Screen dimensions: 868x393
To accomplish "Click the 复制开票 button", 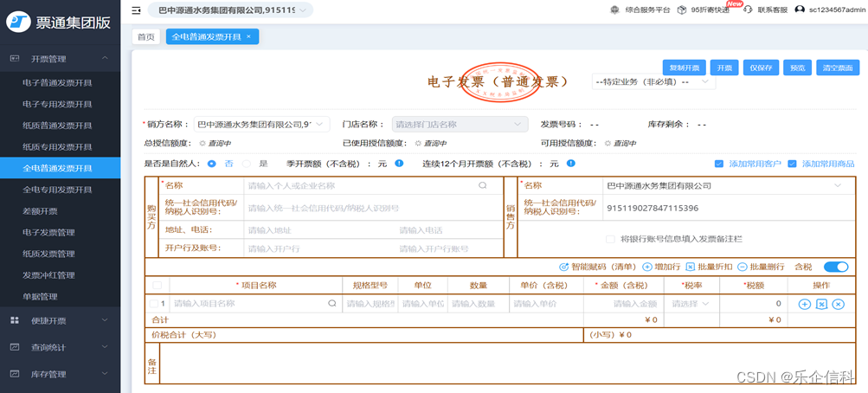I will (x=685, y=68).
